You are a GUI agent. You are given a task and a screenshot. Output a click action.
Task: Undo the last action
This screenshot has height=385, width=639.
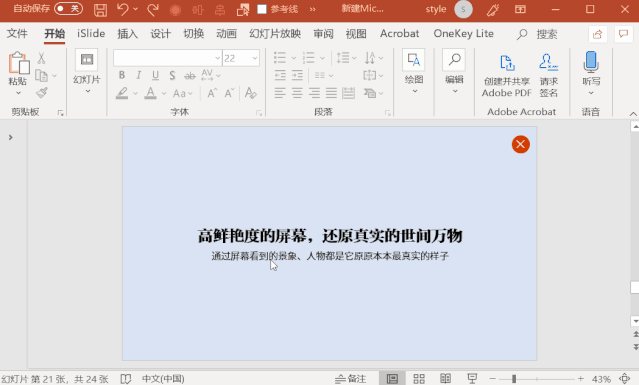tap(123, 9)
